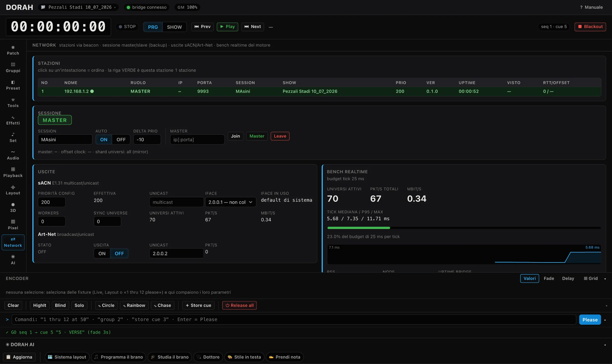Select the Grid encoder view
Viewport: 612px width, 364px height.
591,278
